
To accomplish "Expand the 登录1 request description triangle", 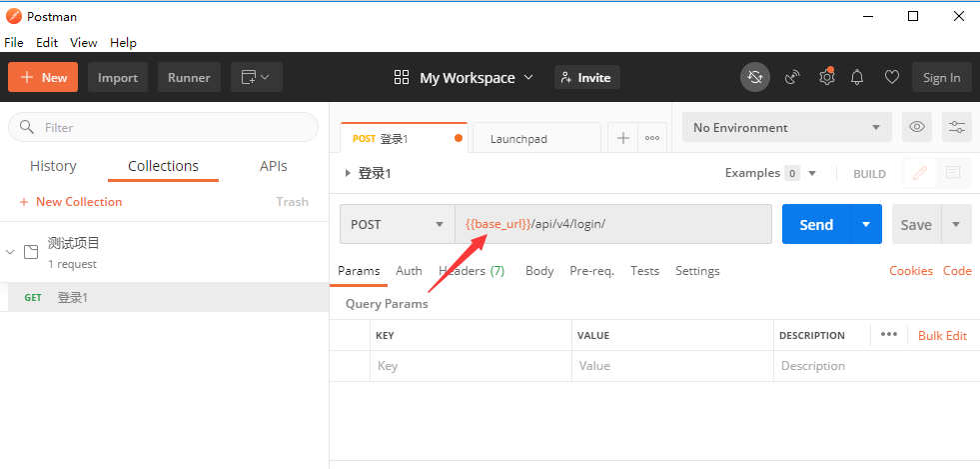I will 348,173.
